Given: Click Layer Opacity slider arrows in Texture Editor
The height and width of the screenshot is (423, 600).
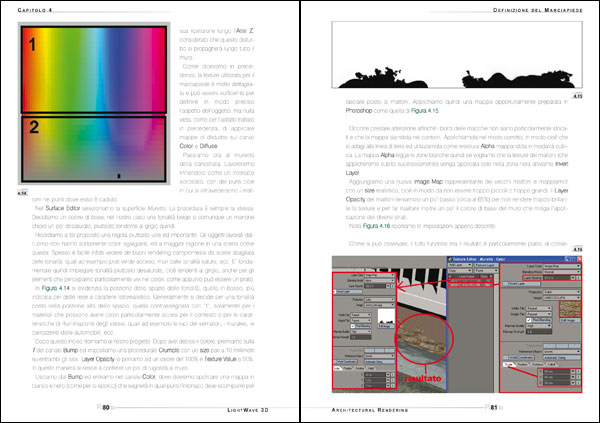Looking at the screenshot, I should click(x=573, y=278).
